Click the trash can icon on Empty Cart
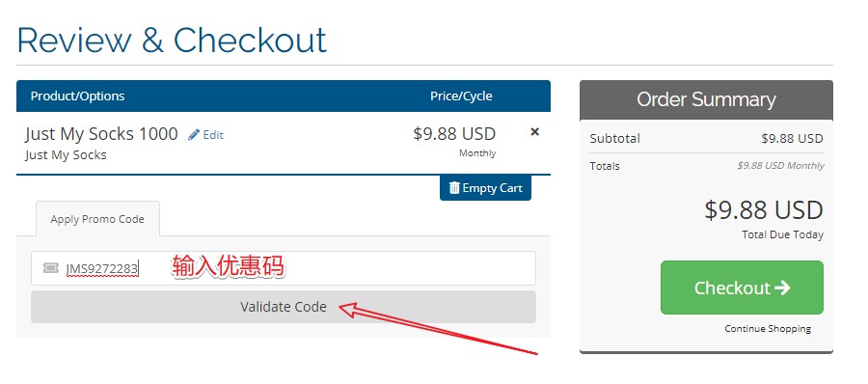The width and height of the screenshot is (868, 384). 454,188
